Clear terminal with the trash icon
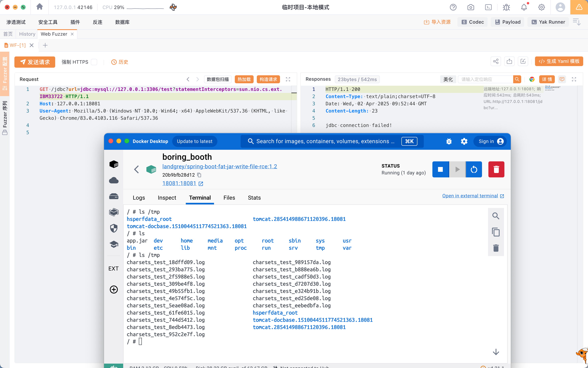Image resolution: width=588 pixels, height=368 pixels. [496, 248]
